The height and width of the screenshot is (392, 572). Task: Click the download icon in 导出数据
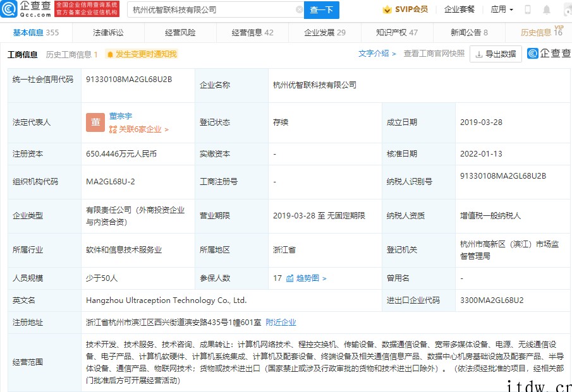479,54
